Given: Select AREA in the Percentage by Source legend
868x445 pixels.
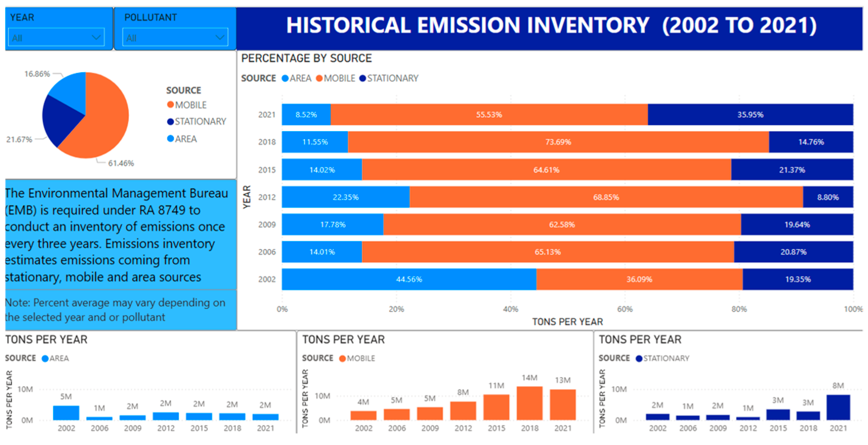Looking at the screenshot, I should pyautogui.click(x=297, y=78).
